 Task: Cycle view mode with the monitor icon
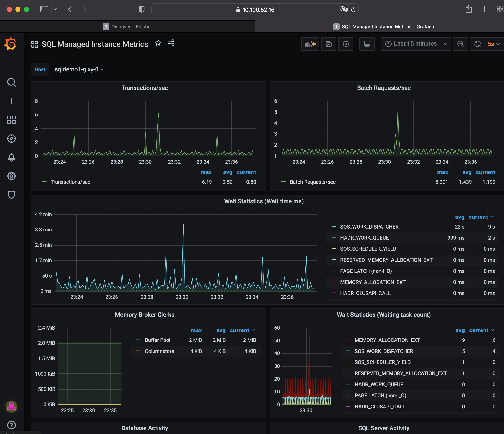click(367, 44)
